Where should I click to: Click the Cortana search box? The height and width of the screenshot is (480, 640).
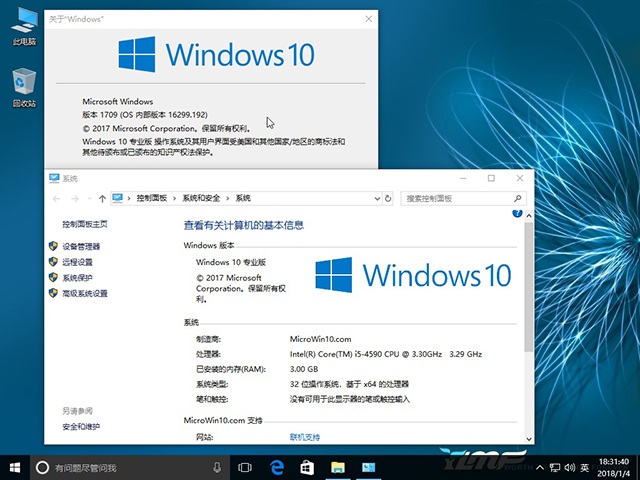click(131, 468)
